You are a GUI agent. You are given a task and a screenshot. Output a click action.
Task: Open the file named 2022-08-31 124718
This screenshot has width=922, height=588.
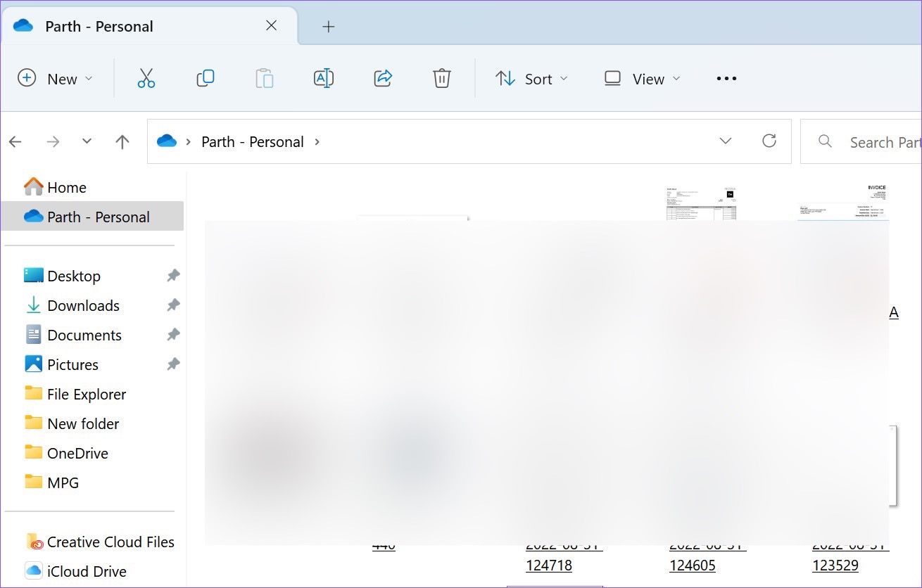point(549,554)
